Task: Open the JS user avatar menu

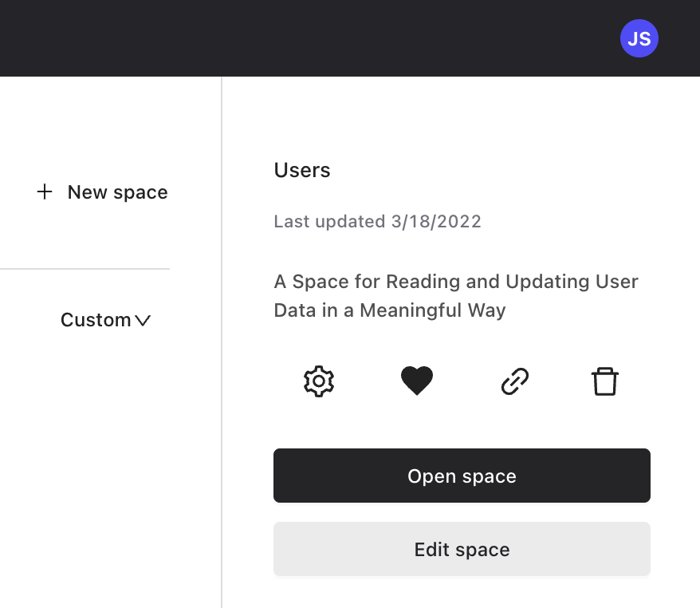Action: click(x=639, y=38)
